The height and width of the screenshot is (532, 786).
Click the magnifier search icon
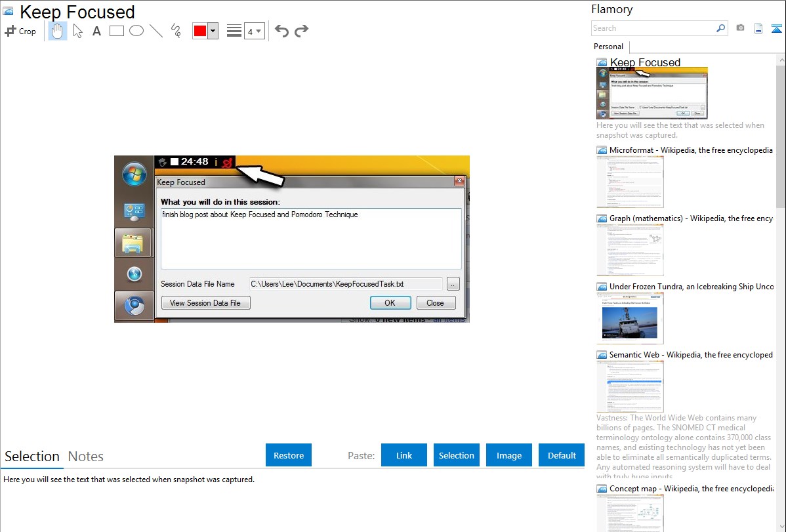[x=721, y=28]
